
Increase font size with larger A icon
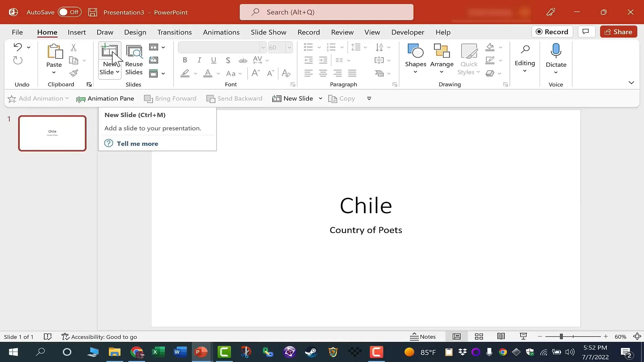pos(256,73)
